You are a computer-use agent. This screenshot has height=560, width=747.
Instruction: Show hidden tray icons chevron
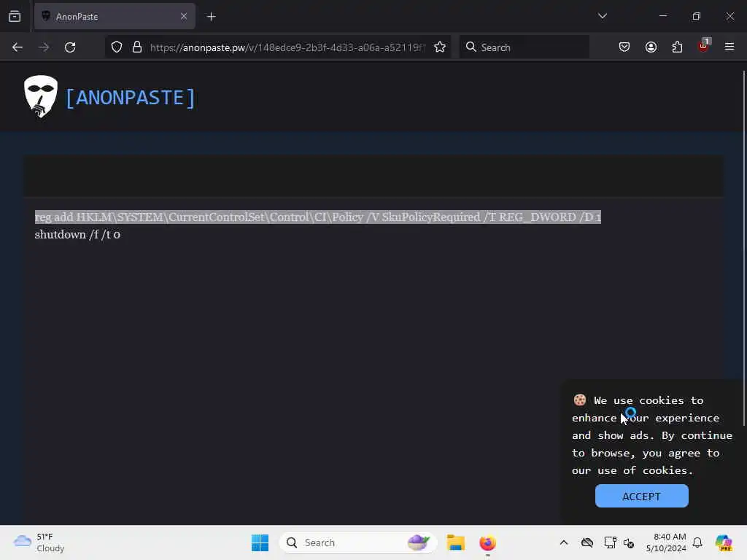pos(564,542)
